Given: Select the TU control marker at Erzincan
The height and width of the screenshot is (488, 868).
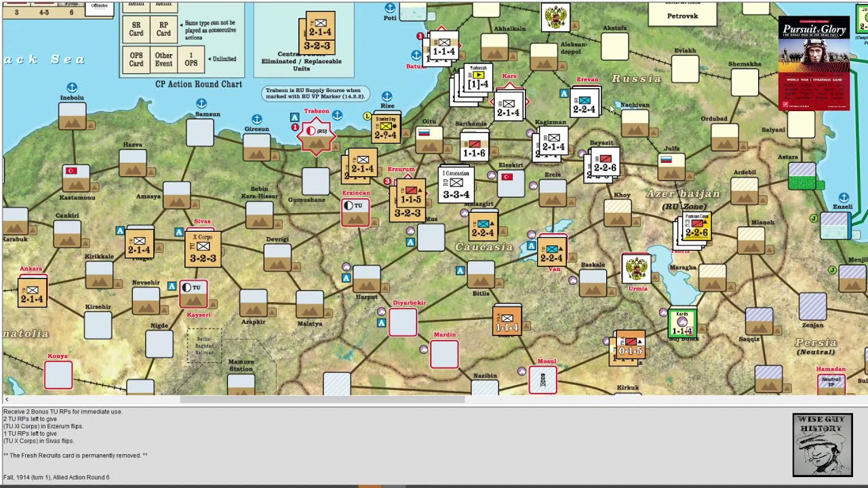Looking at the screenshot, I should 355,211.
